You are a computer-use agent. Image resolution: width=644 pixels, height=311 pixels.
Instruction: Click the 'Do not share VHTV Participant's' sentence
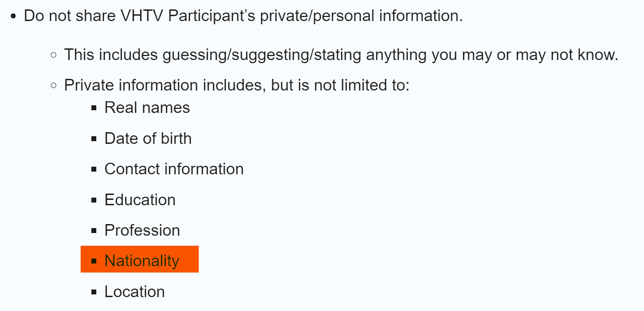point(243,16)
